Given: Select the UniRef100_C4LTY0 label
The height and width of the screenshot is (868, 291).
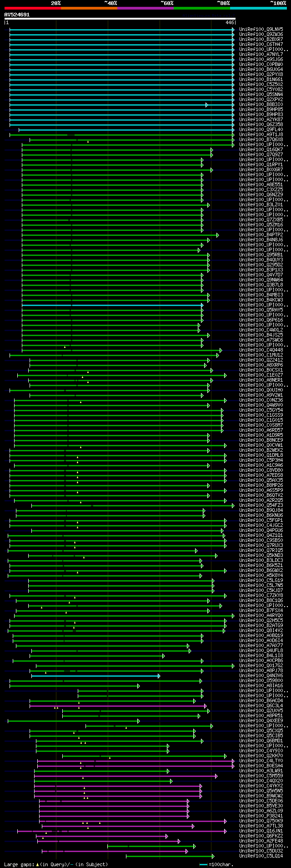Looking at the screenshot, I should [x=261, y=761].
